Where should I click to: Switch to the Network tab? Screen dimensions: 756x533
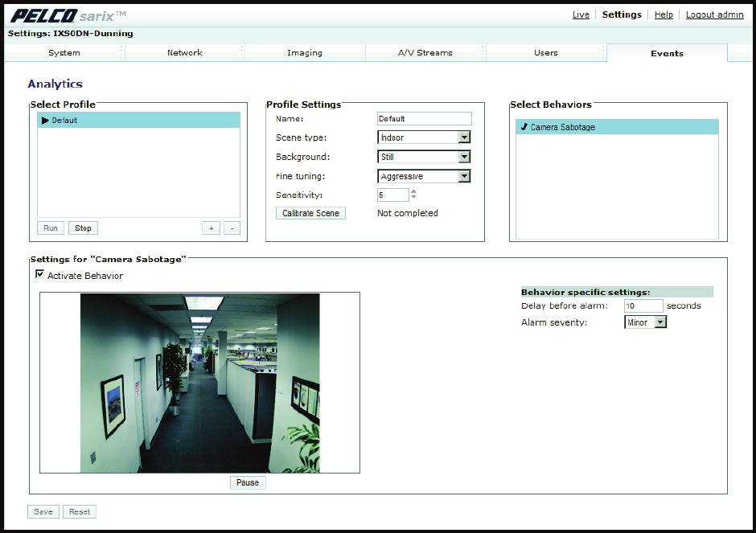[x=185, y=52]
